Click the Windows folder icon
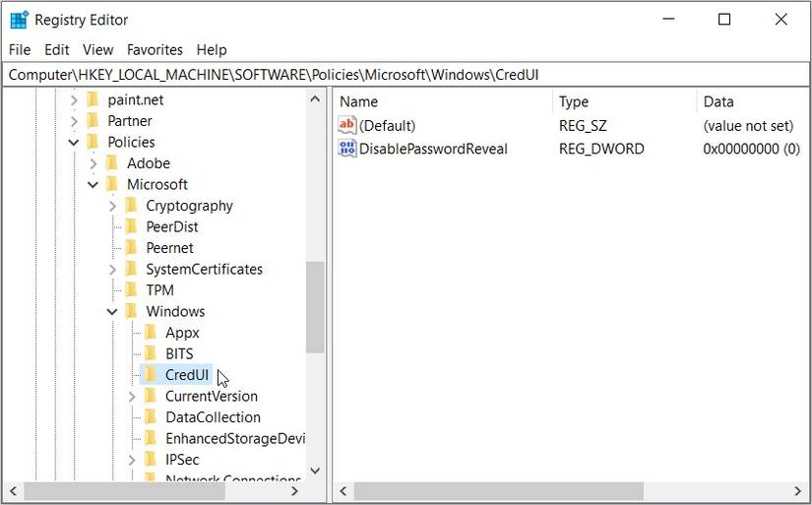The image size is (812, 505). (132, 311)
